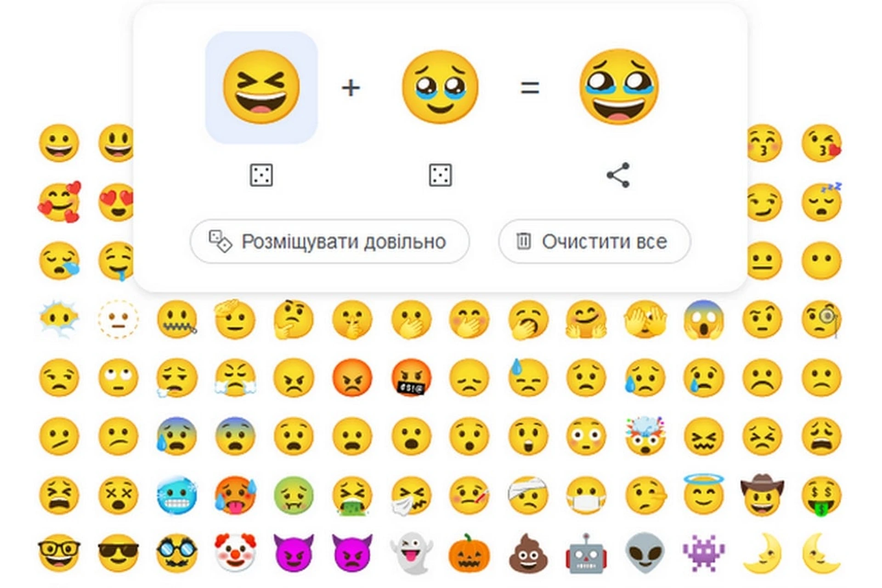Pick the poop emoji
Image resolution: width=882 pixels, height=588 pixels.
pyautogui.click(x=528, y=554)
